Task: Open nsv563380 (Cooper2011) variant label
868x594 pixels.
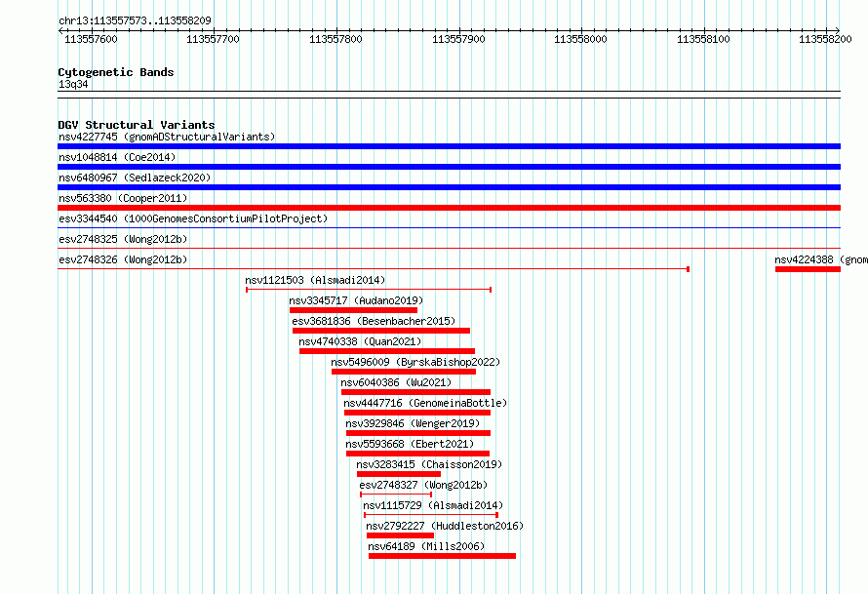Action: click(x=123, y=198)
